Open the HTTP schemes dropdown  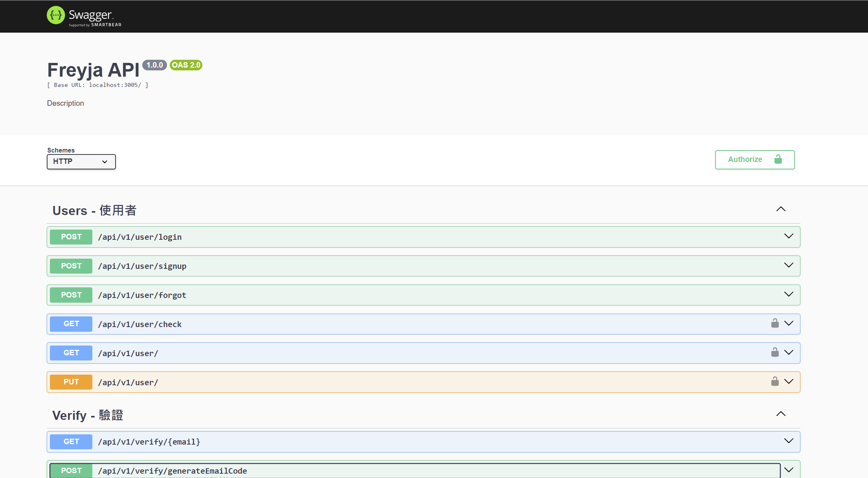point(81,162)
